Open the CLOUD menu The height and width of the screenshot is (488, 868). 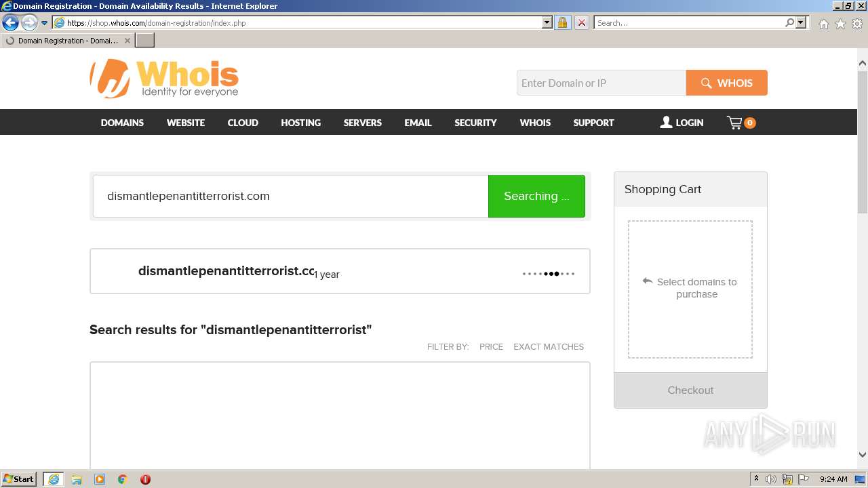pyautogui.click(x=243, y=123)
